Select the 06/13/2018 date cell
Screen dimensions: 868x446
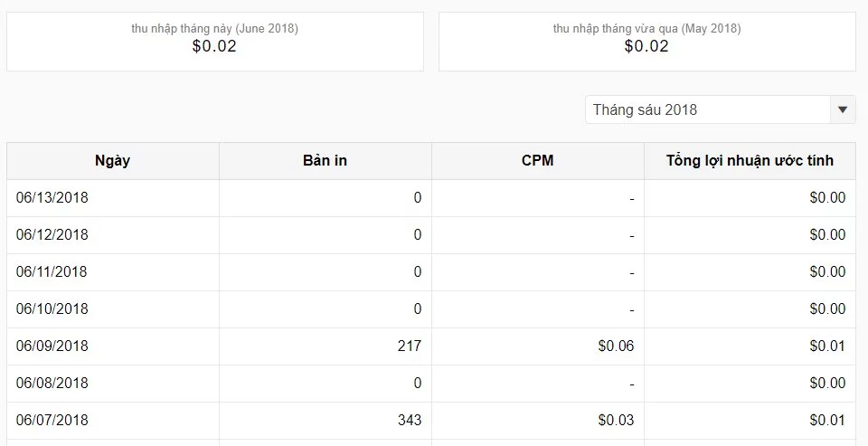(52, 198)
